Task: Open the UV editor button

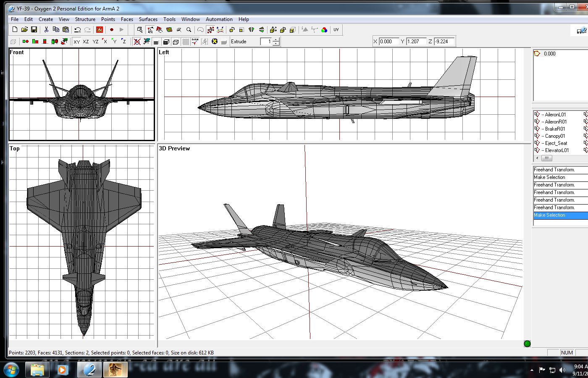Action: pyautogui.click(x=336, y=30)
